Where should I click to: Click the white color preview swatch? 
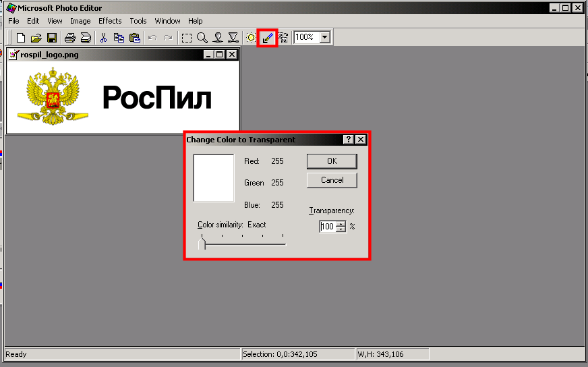coord(214,178)
